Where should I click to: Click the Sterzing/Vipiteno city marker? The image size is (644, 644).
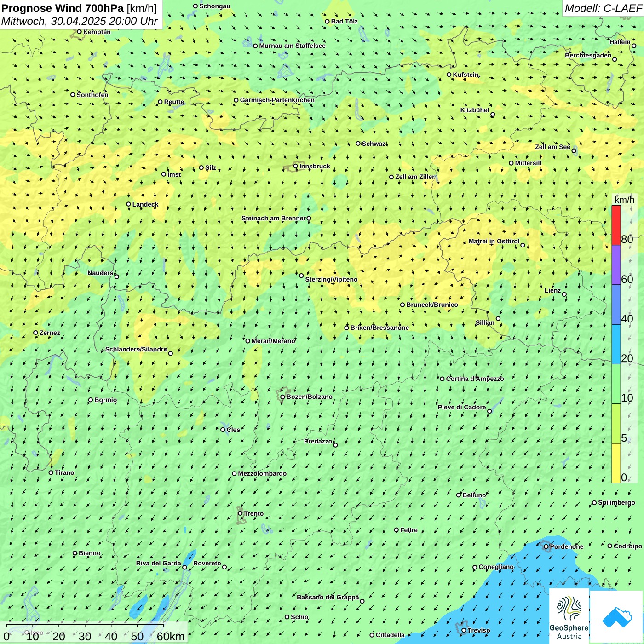tap(302, 276)
